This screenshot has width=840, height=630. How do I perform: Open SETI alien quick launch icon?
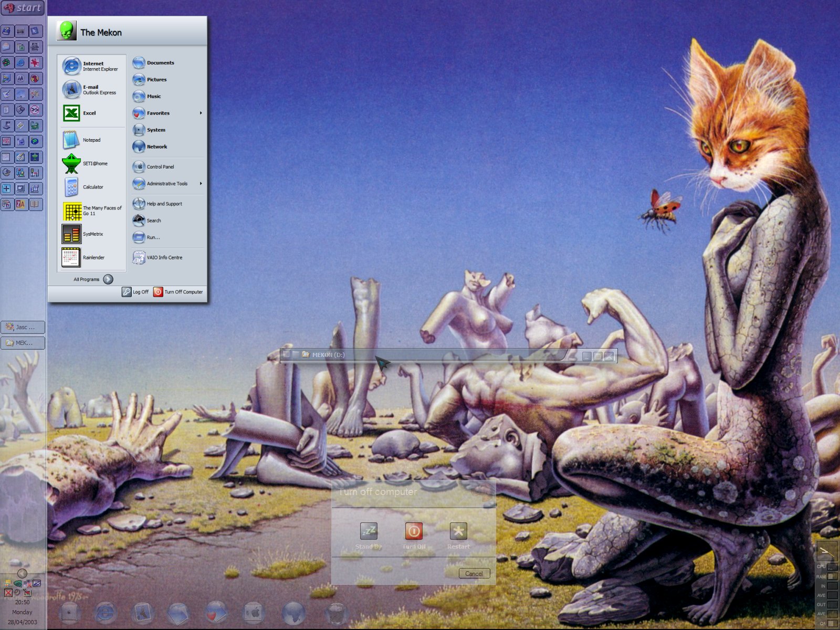coord(35,157)
